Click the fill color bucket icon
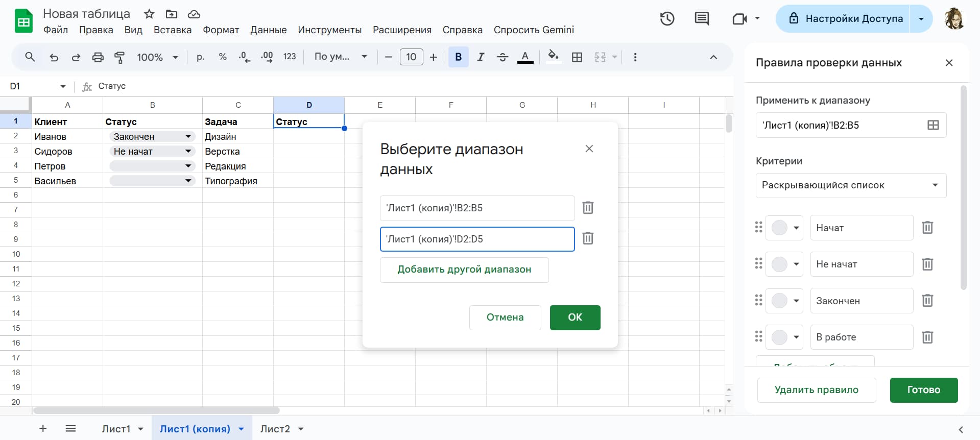The height and width of the screenshot is (440, 980). point(553,56)
